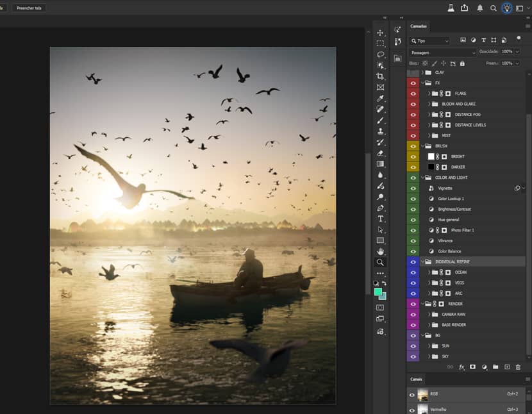Open the Passagem blend mode dropdown

442,51
